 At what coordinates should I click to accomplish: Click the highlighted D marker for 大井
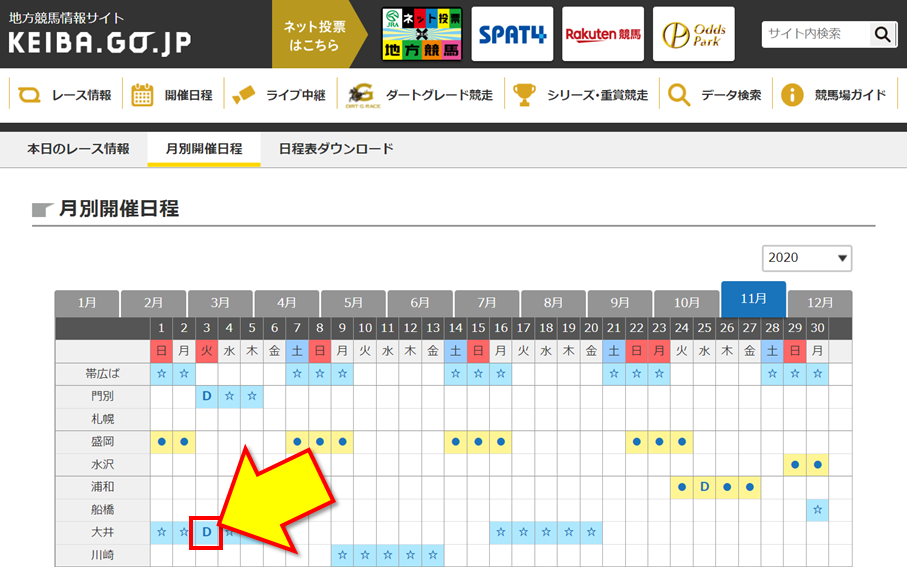206,532
